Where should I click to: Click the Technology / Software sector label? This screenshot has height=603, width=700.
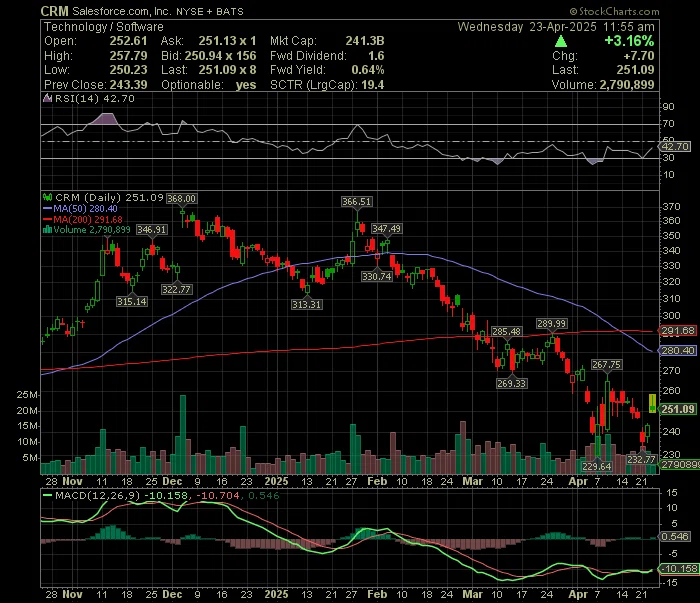pyautogui.click(x=104, y=27)
